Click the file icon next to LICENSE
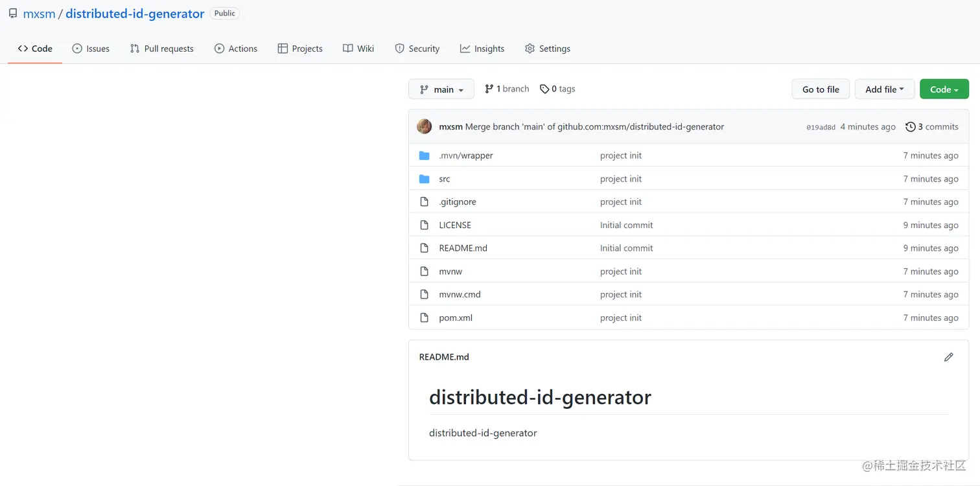 pos(425,225)
